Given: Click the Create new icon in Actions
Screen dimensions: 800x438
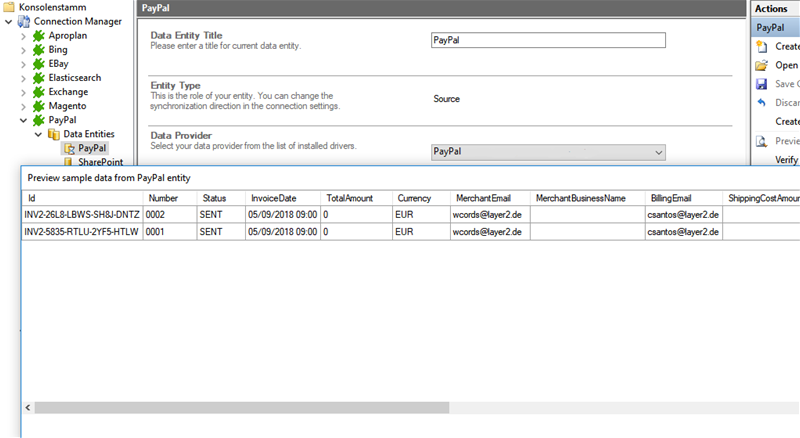Looking at the screenshot, I should click(x=762, y=47).
